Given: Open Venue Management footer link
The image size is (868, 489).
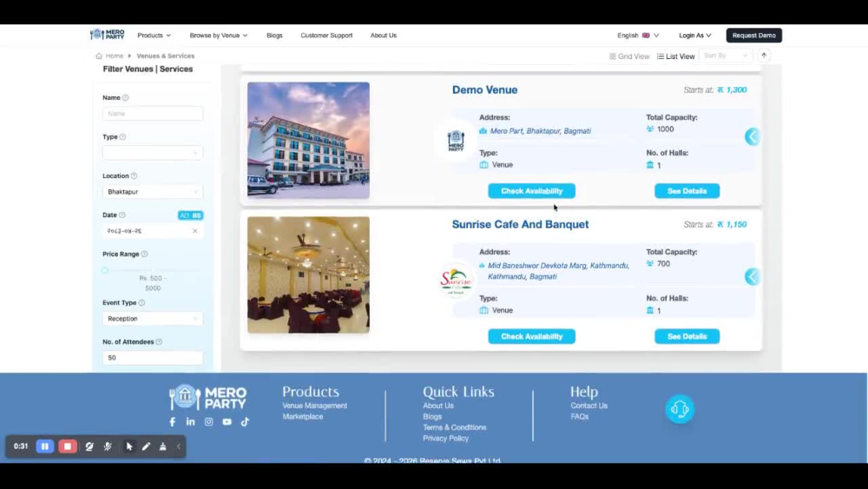Looking at the screenshot, I should pyautogui.click(x=315, y=406).
